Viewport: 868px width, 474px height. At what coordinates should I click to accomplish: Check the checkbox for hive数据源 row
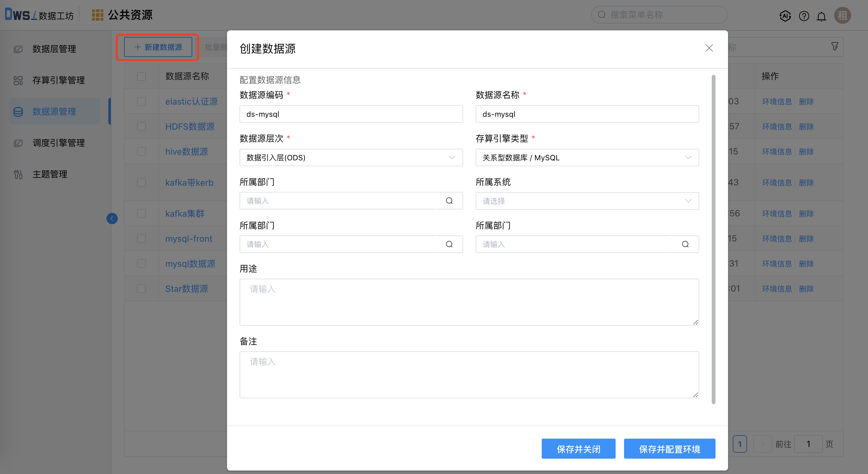(142, 152)
